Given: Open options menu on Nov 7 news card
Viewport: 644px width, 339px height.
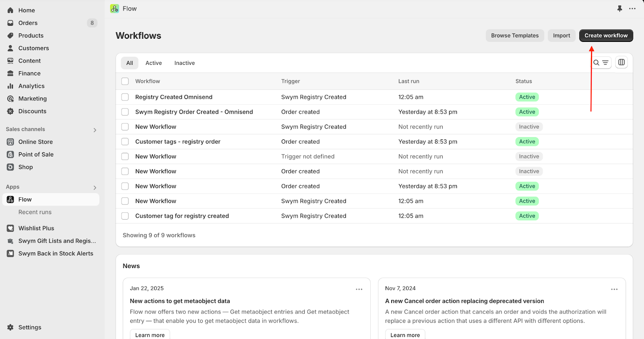Looking at the screenshot, I should (614, 289).
